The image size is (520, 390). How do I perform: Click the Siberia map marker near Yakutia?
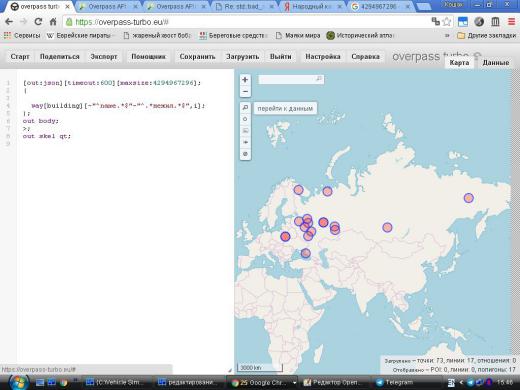click(469, 198)
